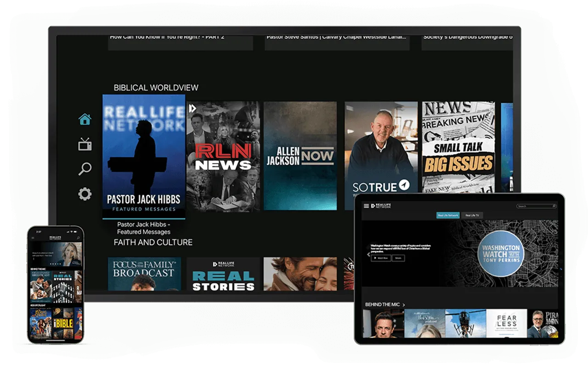Click the tablet Search input field
The width and height of the screenshot is (588, 369).
[537, 206]
